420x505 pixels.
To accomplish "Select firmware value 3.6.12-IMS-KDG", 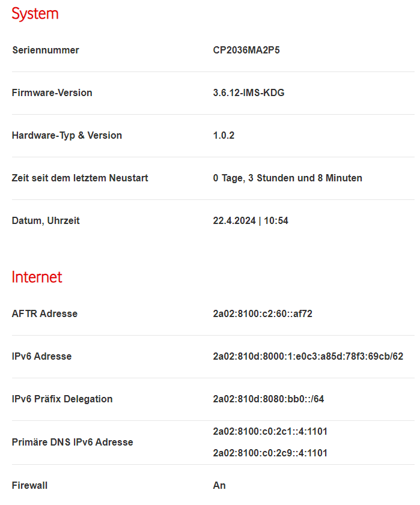I will [x=249, y=92].
